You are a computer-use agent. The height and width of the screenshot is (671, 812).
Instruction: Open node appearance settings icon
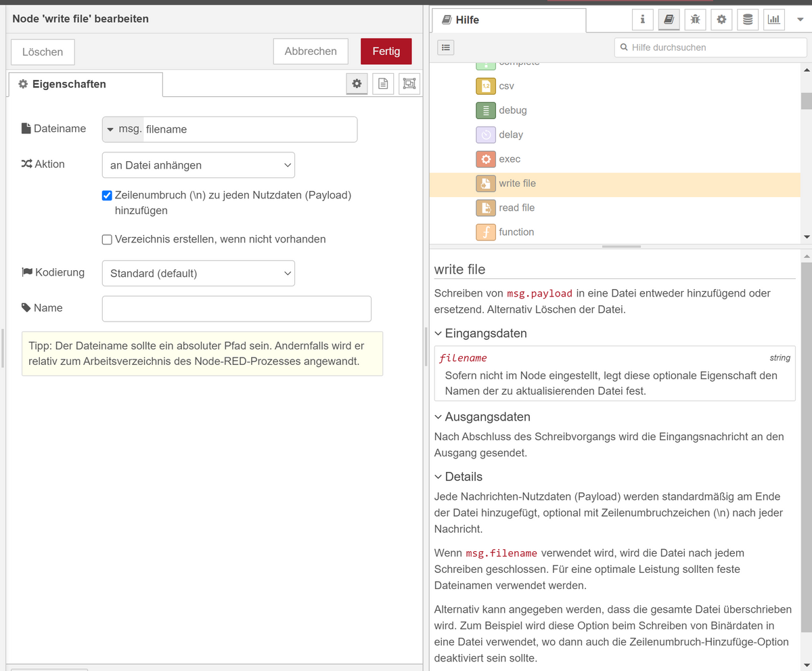tap(409, 84)
